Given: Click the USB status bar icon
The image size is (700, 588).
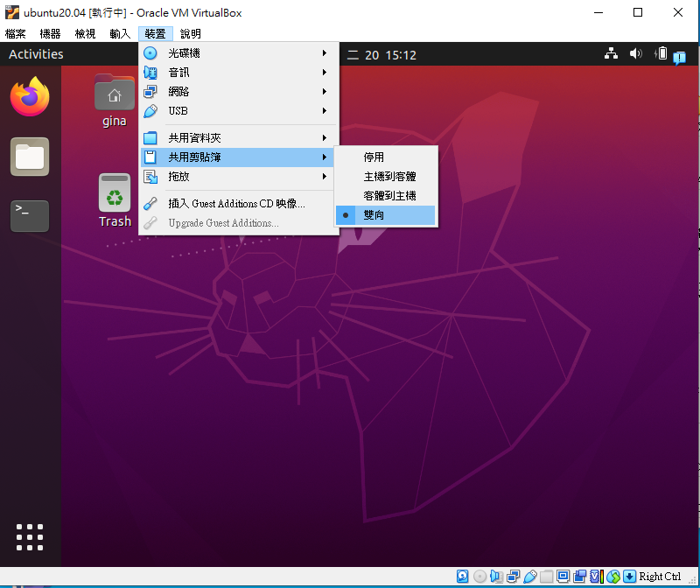Looking at the screenshot, I should (530, 577).
